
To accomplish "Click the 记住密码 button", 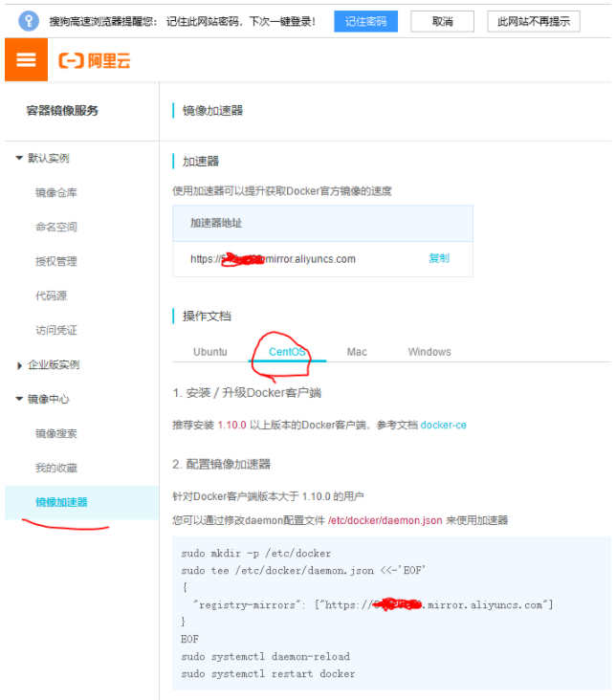I will (365, 21).
